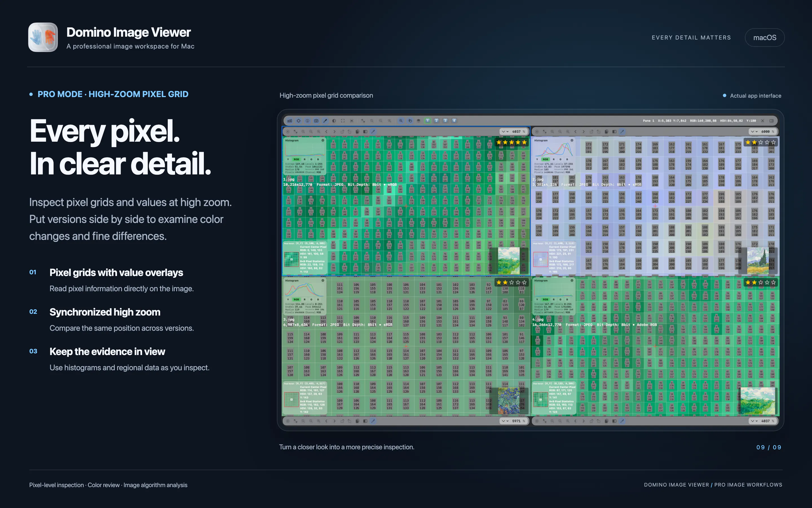This screenshot has width=812, height=508.
Task: Open image info from the main toolbar
Action: point(307,121)
